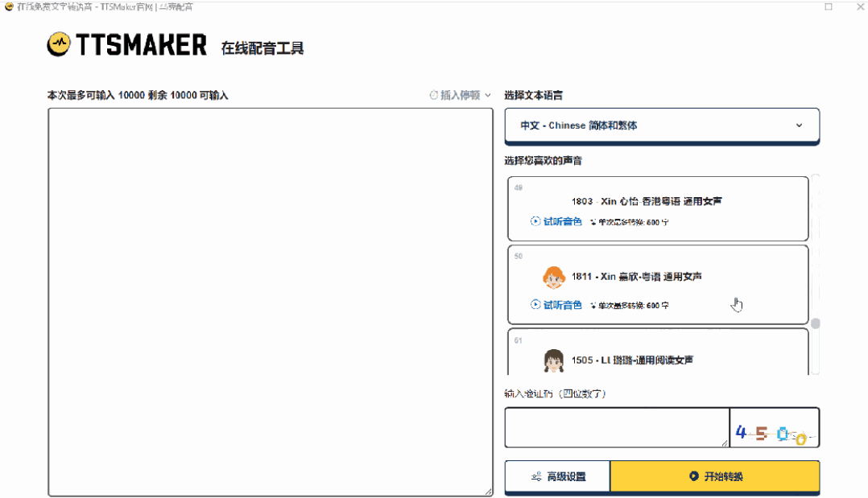This screenshot has height=498, width=868.
Task: Click the voice list scrollbar thumb
Action: 816,323
